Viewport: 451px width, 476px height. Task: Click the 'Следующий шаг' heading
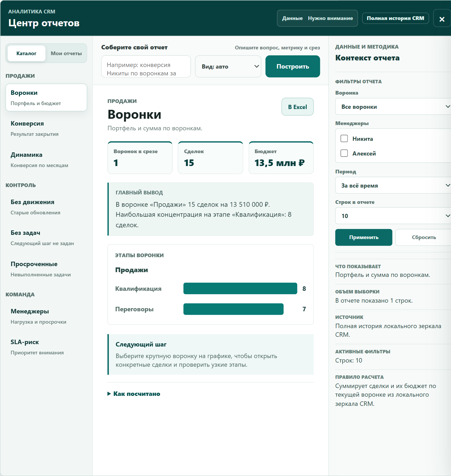point(141,344)
